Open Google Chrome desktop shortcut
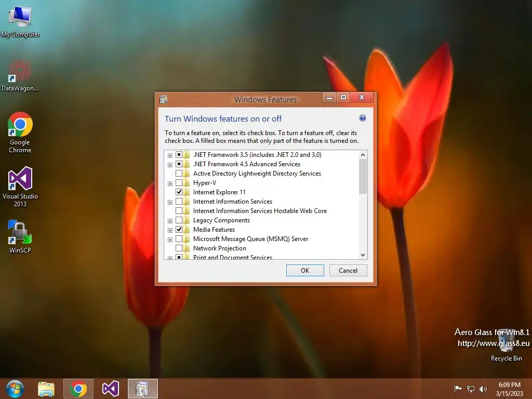This screenshot has width=532, height=399. click(x=20, y=132)
